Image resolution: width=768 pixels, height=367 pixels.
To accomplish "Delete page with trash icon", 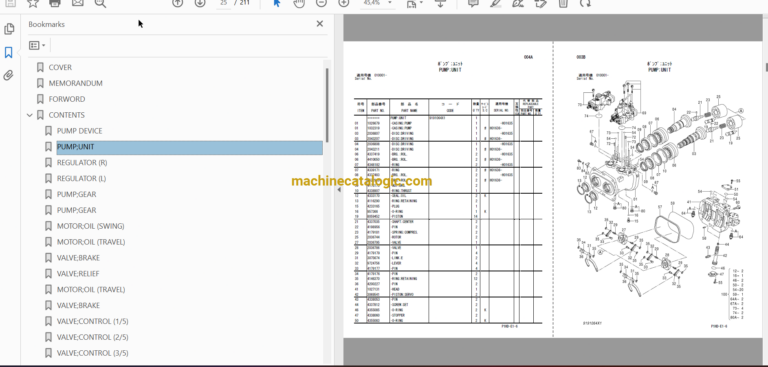I will (x=563, y=3).
